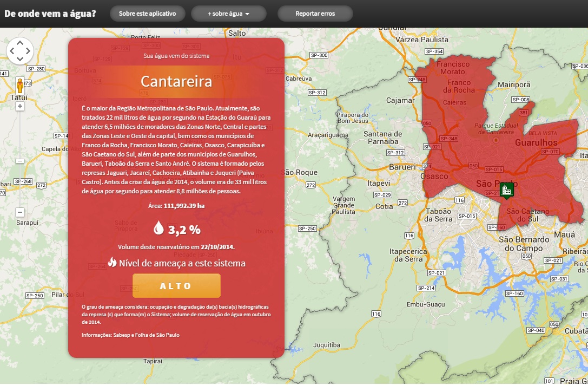Image resolution: width=588 pixels, height=385 pixels.
Task: Click the 'Itapevi' label on the map
Action: point(378,183)
